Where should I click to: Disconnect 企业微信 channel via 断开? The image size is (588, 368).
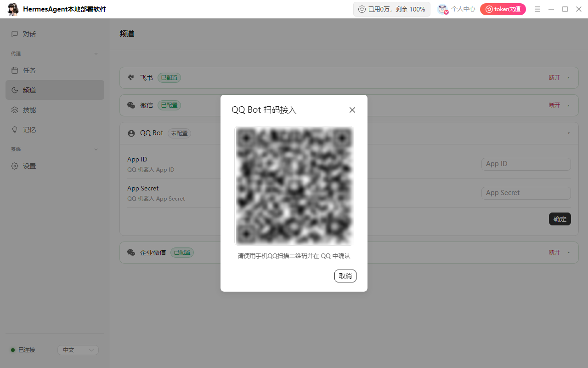pyautogui.click(x=554, y=253)
